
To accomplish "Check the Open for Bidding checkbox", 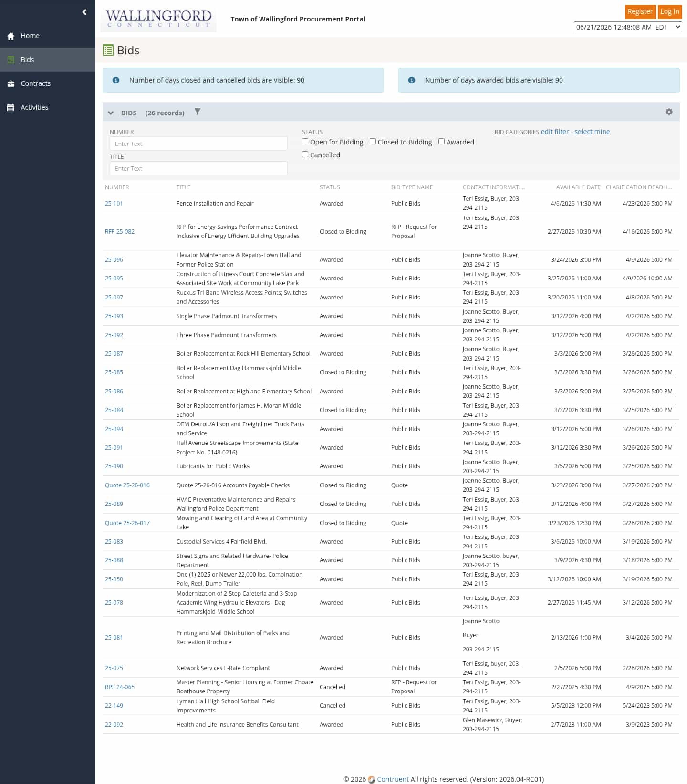I will click(305, 142).
